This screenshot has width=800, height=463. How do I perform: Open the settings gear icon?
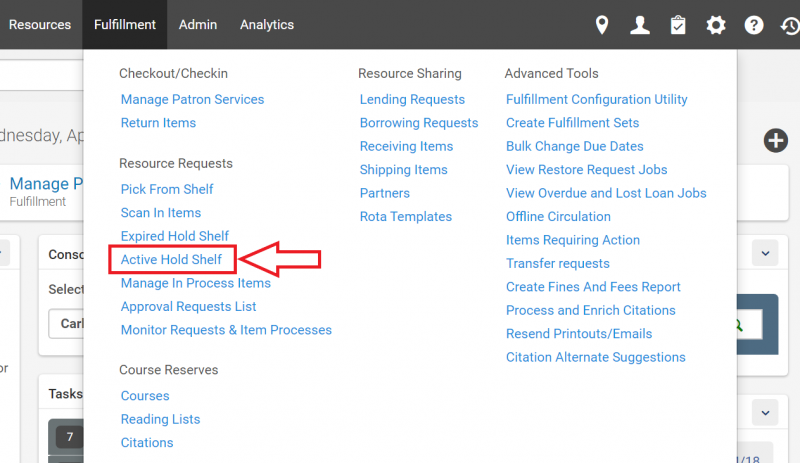tap(716, 25)
